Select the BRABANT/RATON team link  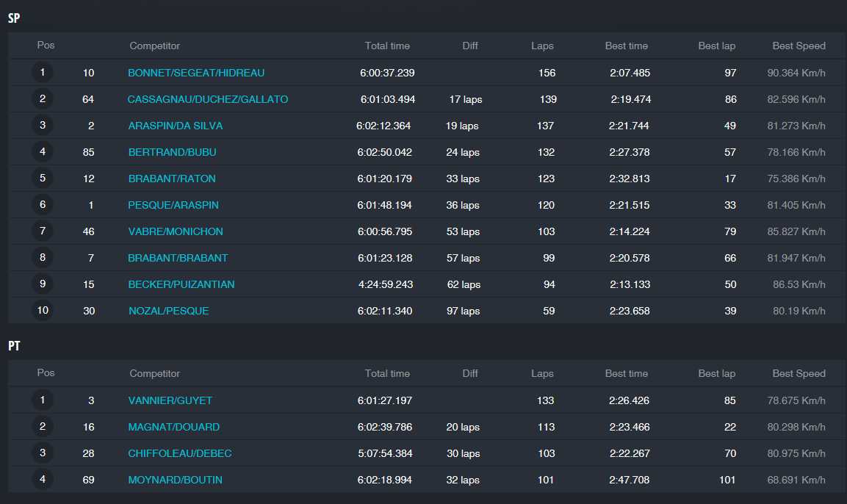pyautogui.click(x=172, y=179)
